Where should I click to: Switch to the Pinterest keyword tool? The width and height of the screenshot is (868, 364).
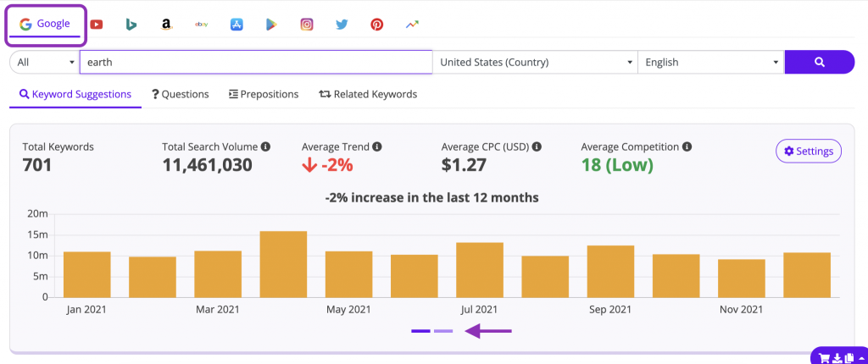click(377, 25)
